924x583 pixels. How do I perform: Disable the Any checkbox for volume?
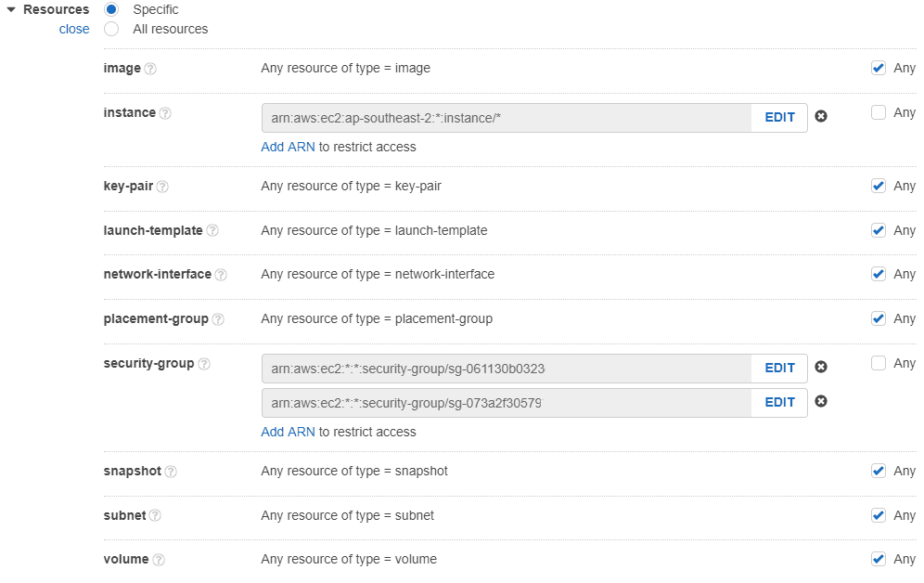click(x=879, y=559)
